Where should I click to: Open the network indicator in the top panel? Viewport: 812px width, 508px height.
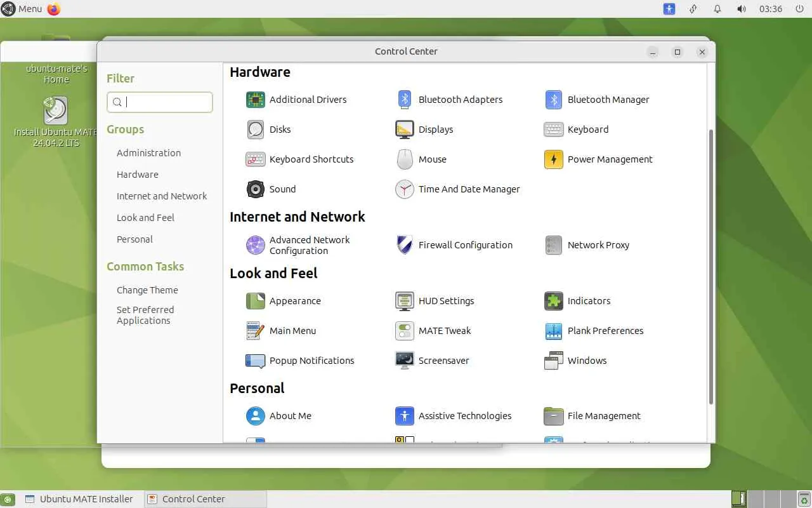point(693,9)
